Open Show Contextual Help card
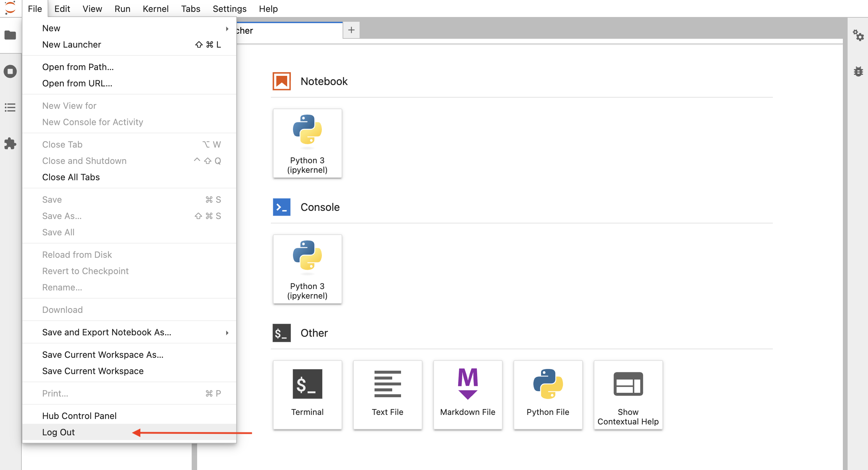 [x=628, y=395]
